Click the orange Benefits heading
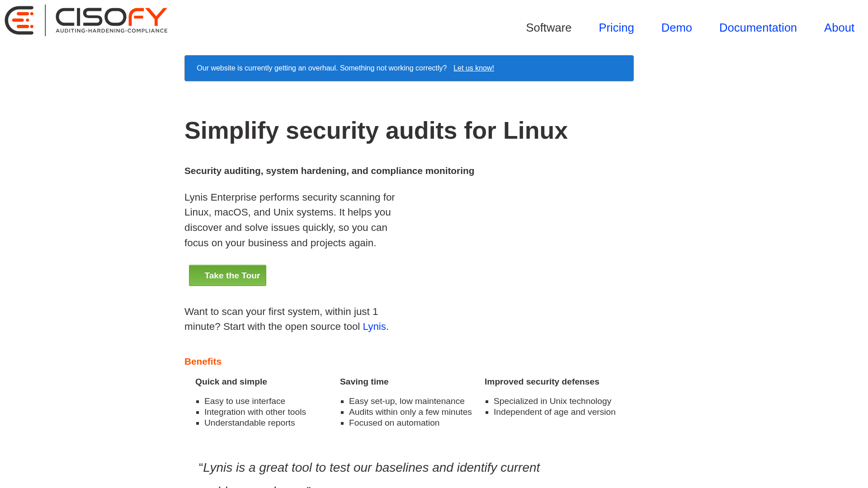Image resolution: width=868 pixels, height=488 pixels. (x=203, y=361)
